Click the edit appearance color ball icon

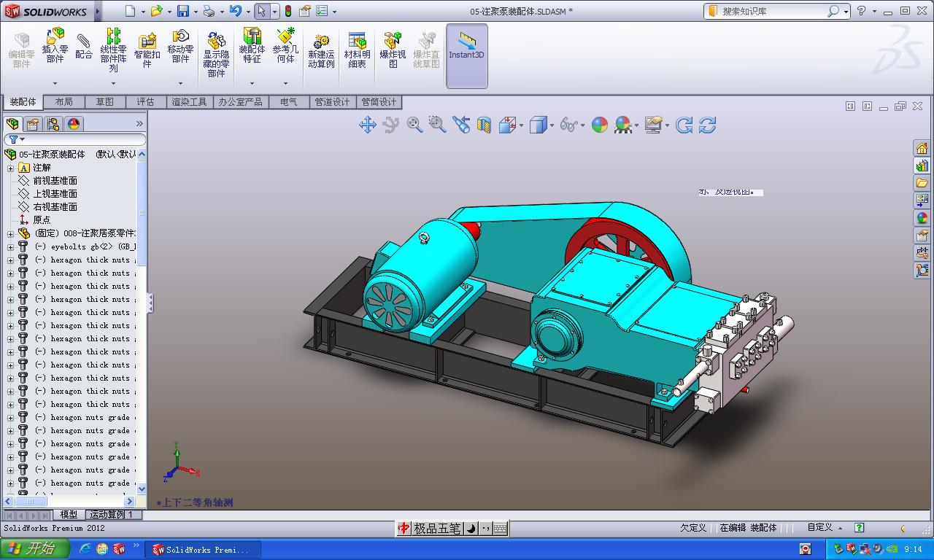click(x=599, y=125)
